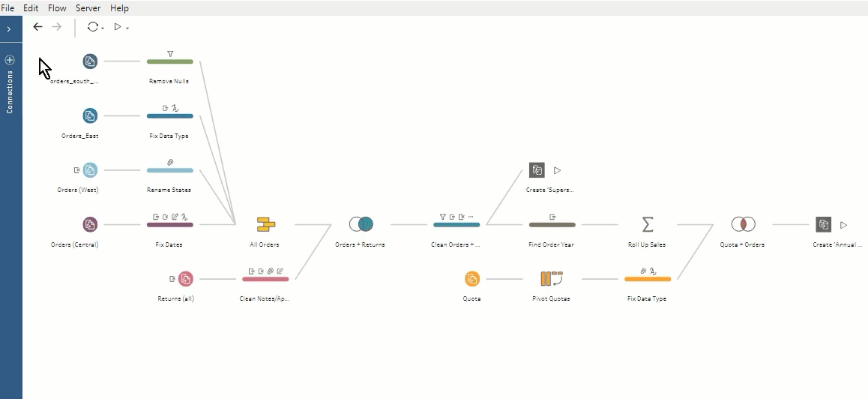
Task: Open the refresh options dropdown arrow
Action: coord(103,28)
